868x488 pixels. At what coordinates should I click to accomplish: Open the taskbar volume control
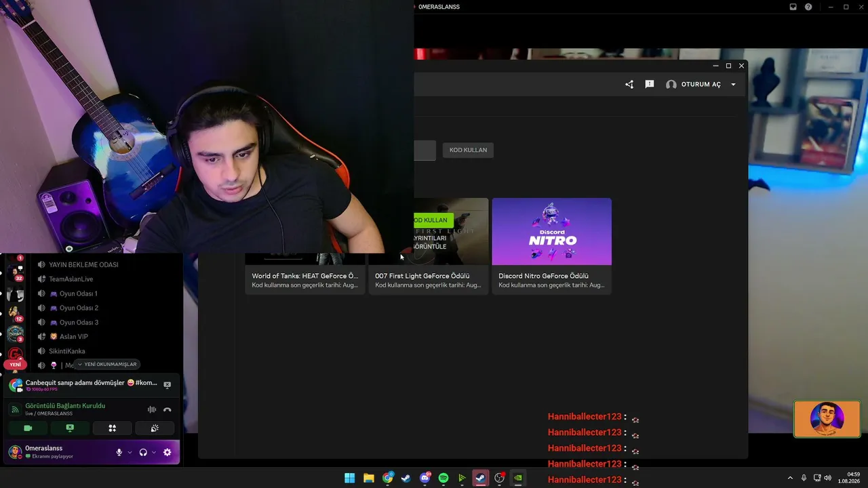827,478
